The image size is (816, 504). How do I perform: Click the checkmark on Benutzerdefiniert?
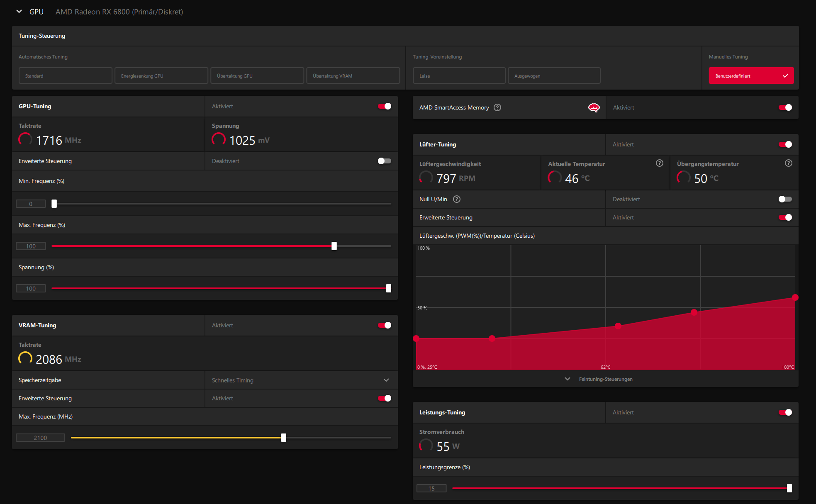coord(785,76)
